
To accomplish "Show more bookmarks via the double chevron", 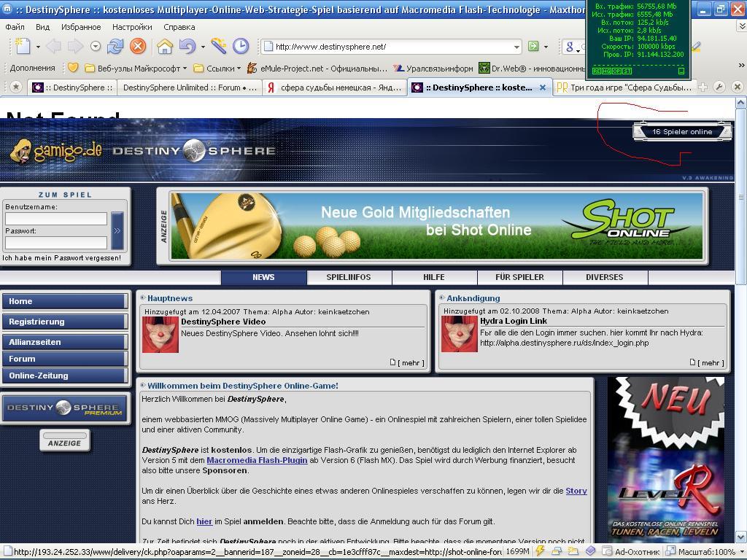I will click(x=741, y=65).
